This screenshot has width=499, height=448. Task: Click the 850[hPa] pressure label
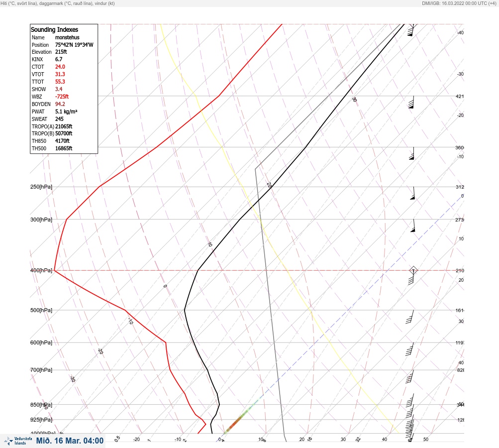[x=41, y=405]
